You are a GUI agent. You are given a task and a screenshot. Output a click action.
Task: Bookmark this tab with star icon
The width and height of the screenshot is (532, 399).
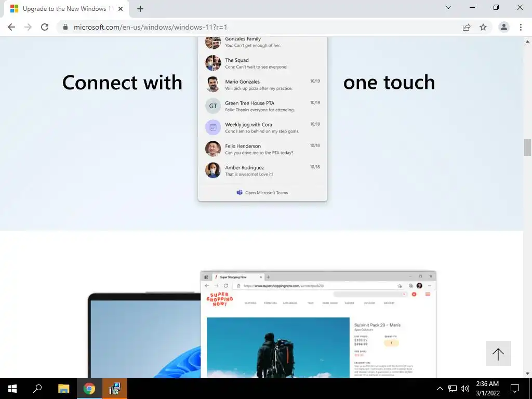point(483,27)
